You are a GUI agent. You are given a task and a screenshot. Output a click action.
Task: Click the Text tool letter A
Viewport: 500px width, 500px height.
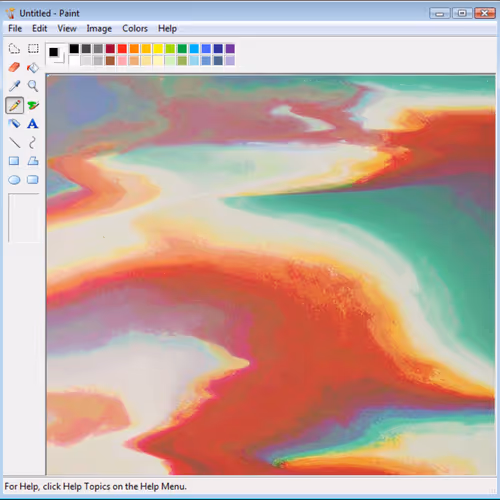coord(33,124)
